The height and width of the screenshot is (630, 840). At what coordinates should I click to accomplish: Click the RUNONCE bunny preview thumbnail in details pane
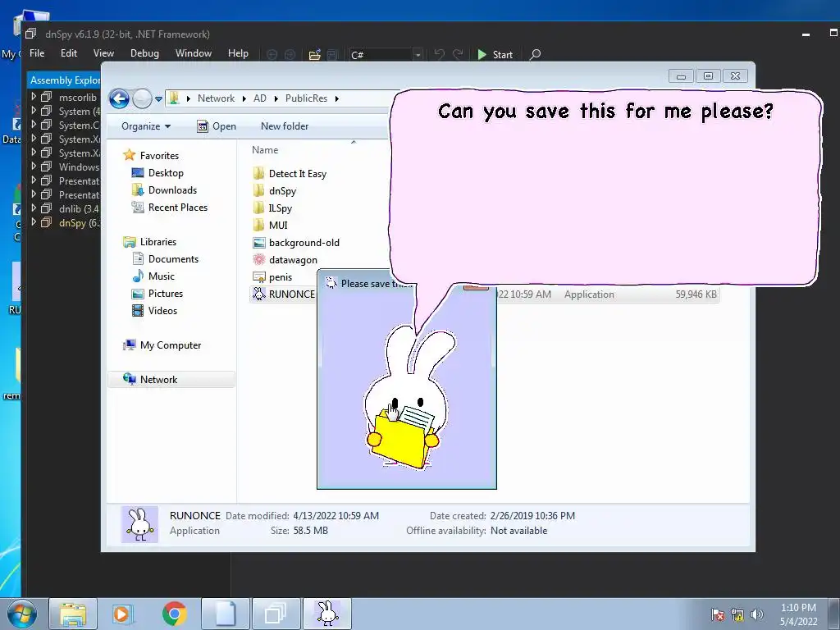tap(139, 524)
